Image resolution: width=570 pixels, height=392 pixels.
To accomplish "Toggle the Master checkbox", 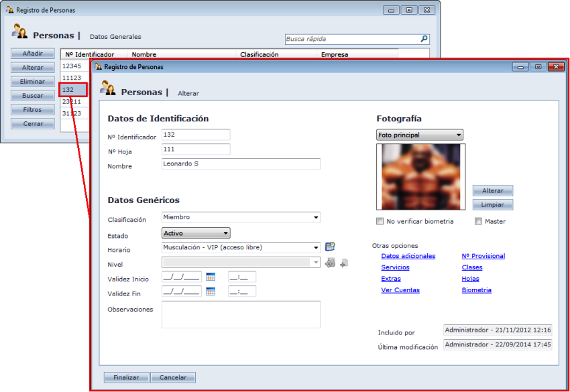I will [478, 221].
